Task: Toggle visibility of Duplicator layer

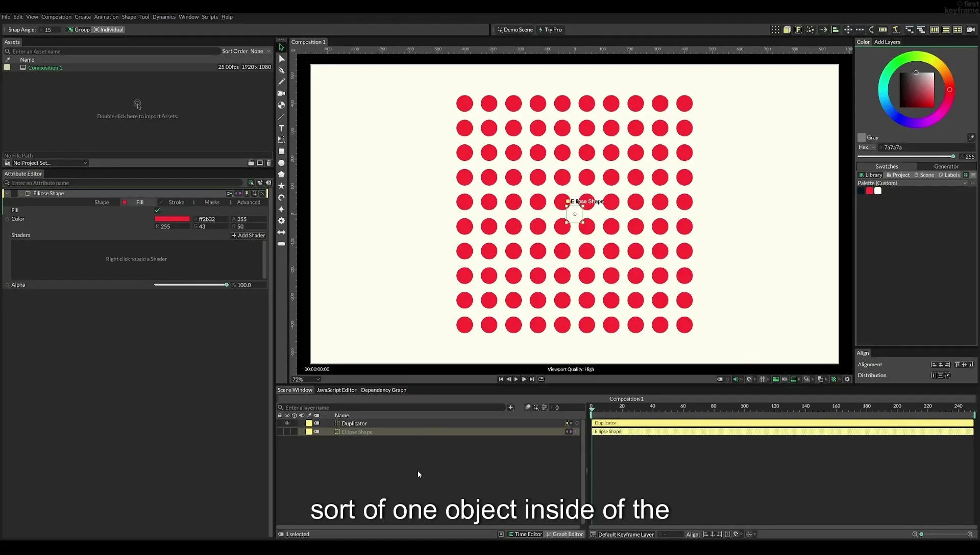Action: click(287, 423)
